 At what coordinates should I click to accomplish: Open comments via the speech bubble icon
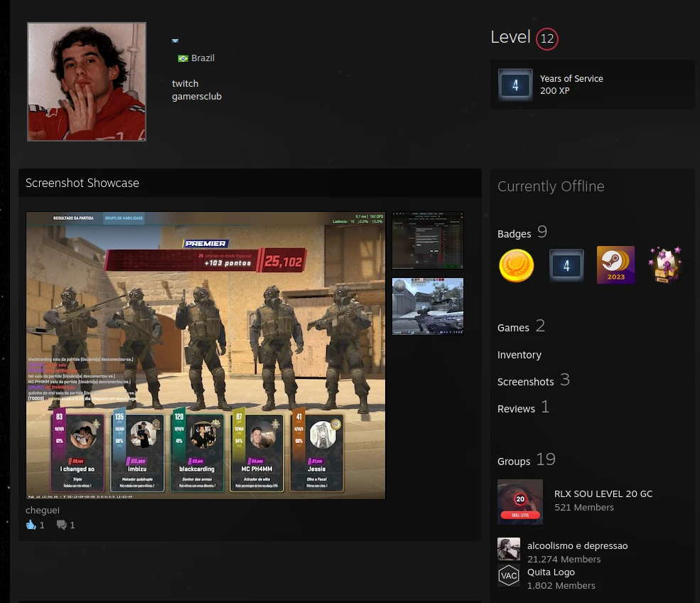[x=62, y=525]
